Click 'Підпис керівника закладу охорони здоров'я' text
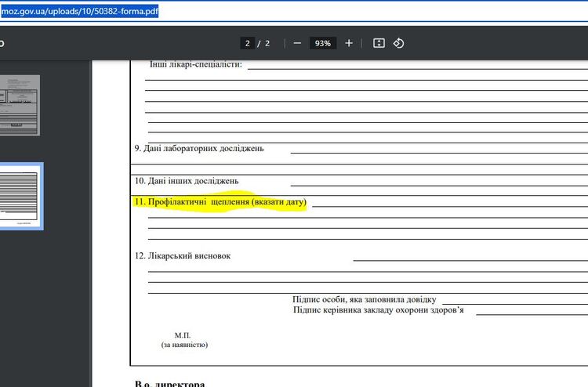 coord(378,310)
